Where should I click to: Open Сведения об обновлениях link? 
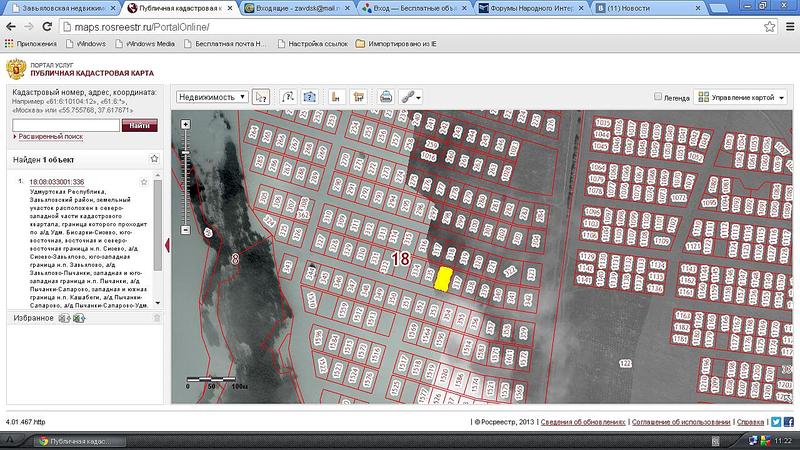coord(583,422)
